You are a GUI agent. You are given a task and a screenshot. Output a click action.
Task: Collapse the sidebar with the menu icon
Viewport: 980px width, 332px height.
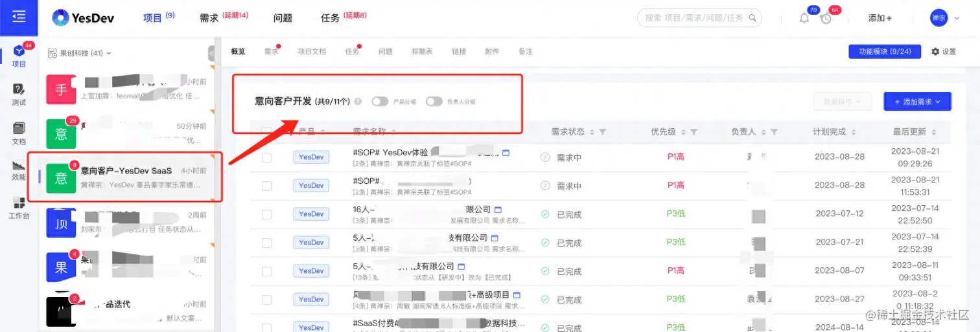pos(19,17)
